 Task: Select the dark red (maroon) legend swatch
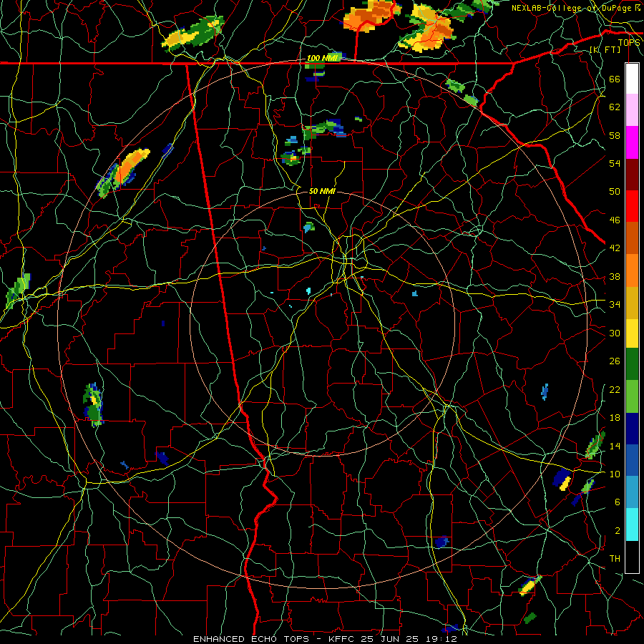pyautogui.click(x=632, y=174)
